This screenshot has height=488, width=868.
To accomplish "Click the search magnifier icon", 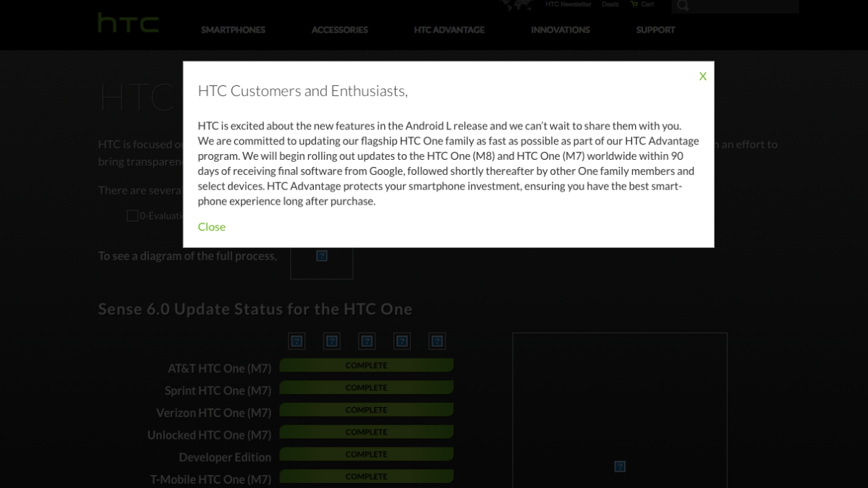I will (x=683, y=6).
